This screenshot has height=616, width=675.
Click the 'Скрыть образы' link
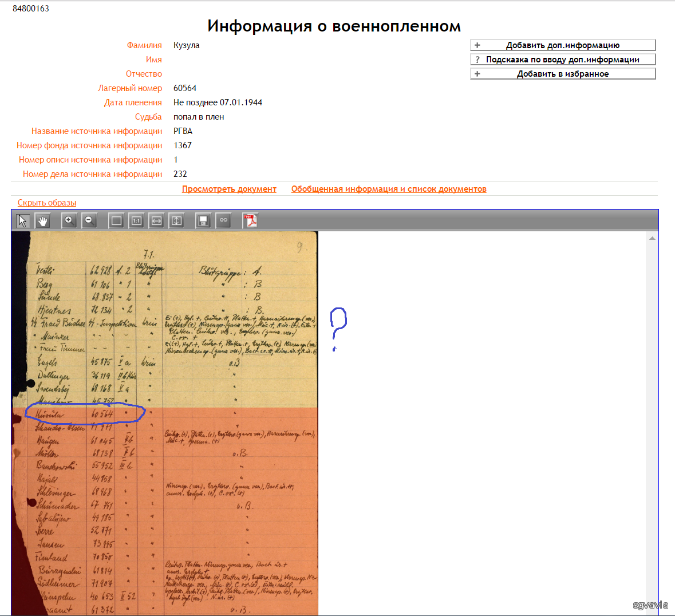[x=47, y=203]
